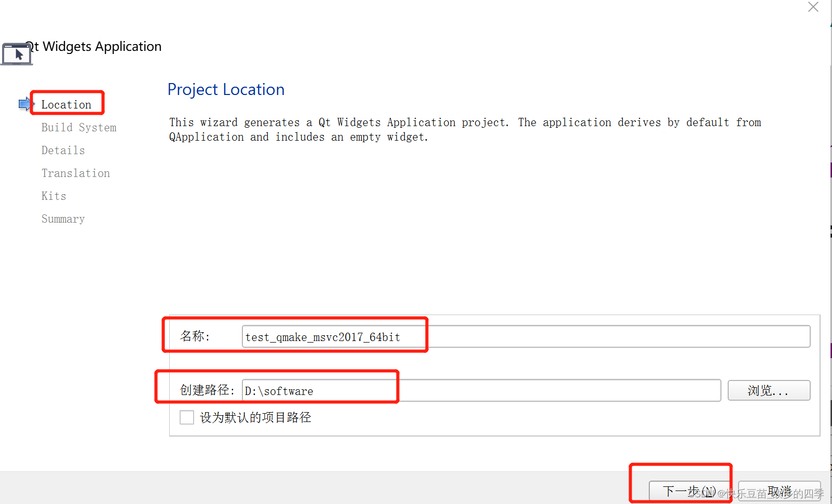Screen dimensions: 832x504
Task: Click the 创建路径: label
Action: click(207, 390)
